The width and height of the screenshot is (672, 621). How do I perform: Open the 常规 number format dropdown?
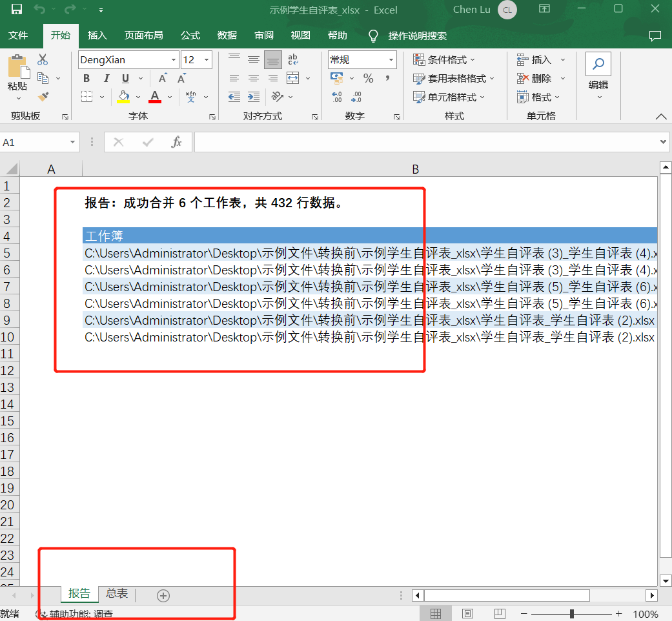coord(392,59)
